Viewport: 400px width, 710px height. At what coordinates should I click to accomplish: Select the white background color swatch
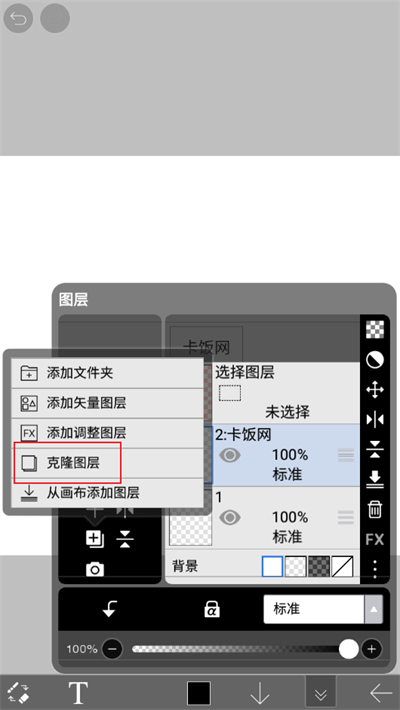point(273,566)
